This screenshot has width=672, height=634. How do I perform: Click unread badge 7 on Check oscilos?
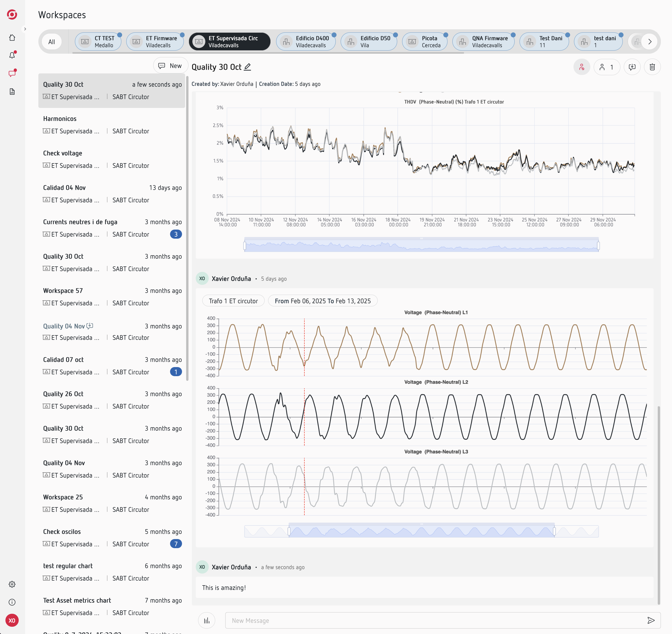coord(176,544)
